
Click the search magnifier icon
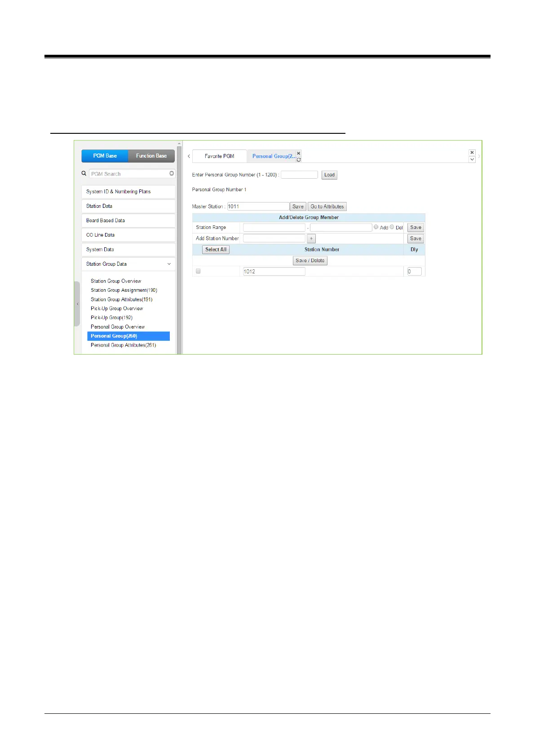(x=84, y=173)
